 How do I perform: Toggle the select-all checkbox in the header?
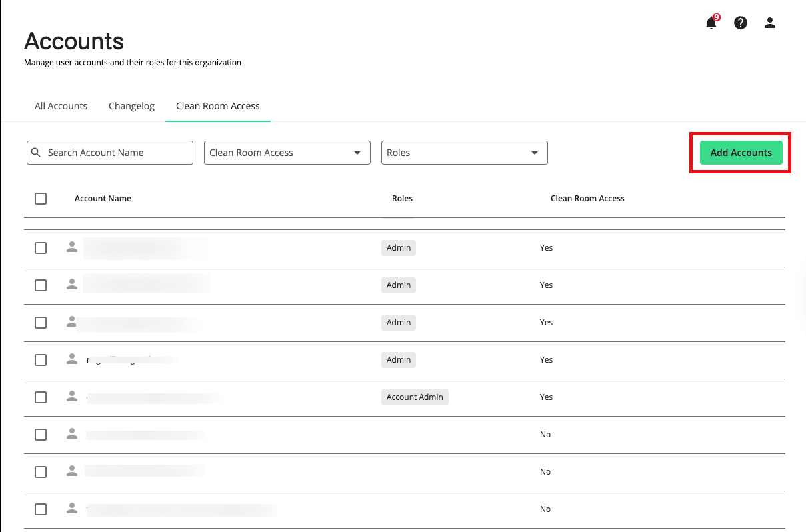pos(41,199)
